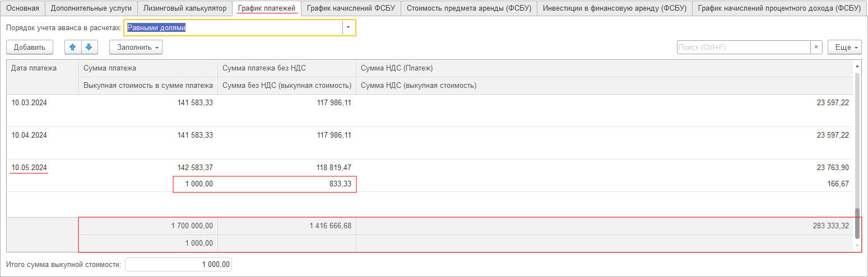Select the payment date 10.05.2024 cell

point(30,167)
